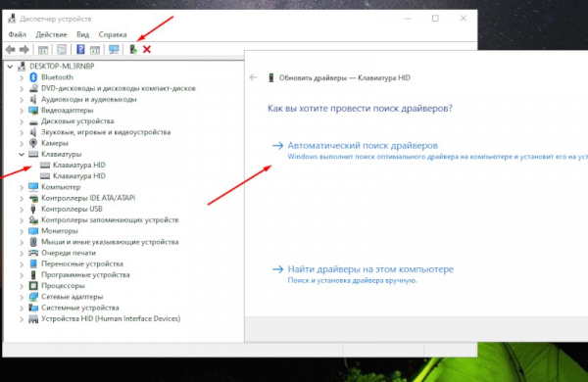This screenshot has height=382, width=588.
Task: Collapse the DESKTOP-ML3RNBP root node
Action: coord(10,67)
